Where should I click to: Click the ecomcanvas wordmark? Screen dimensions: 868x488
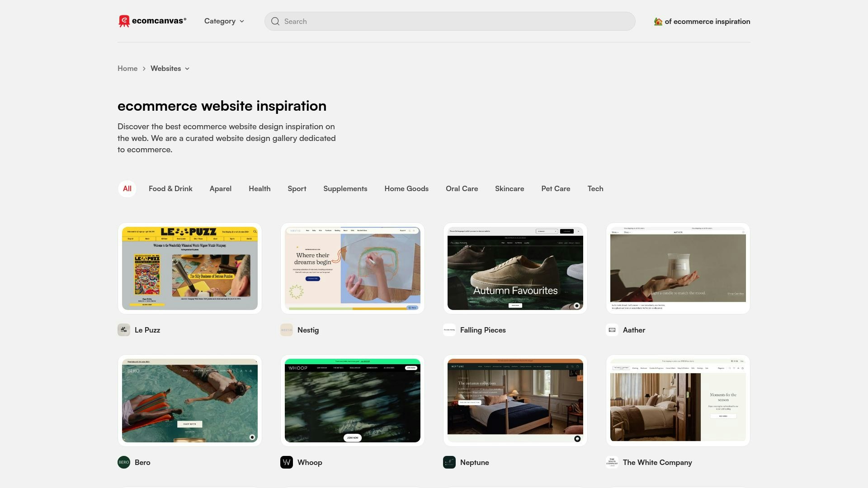pos(159,21)
